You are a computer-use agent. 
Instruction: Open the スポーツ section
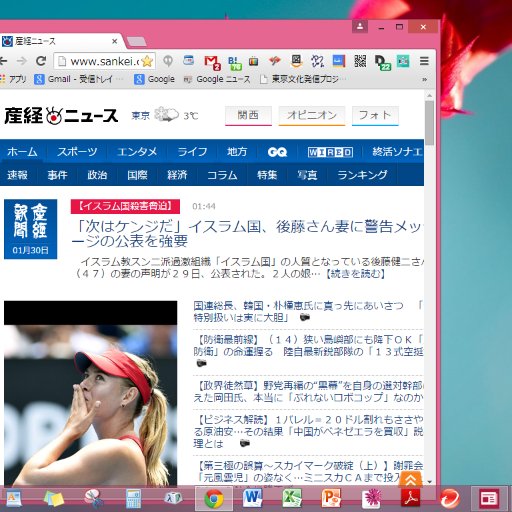[77, 152]
